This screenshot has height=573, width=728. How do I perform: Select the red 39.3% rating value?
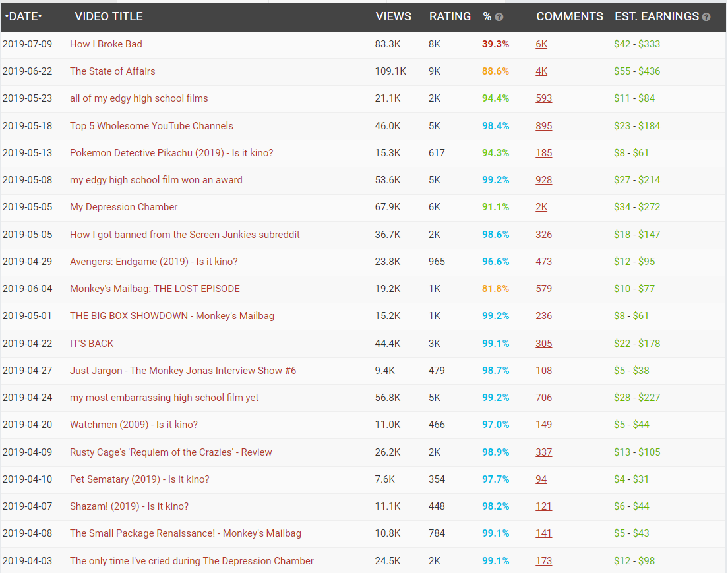click(x=495, y=44)
